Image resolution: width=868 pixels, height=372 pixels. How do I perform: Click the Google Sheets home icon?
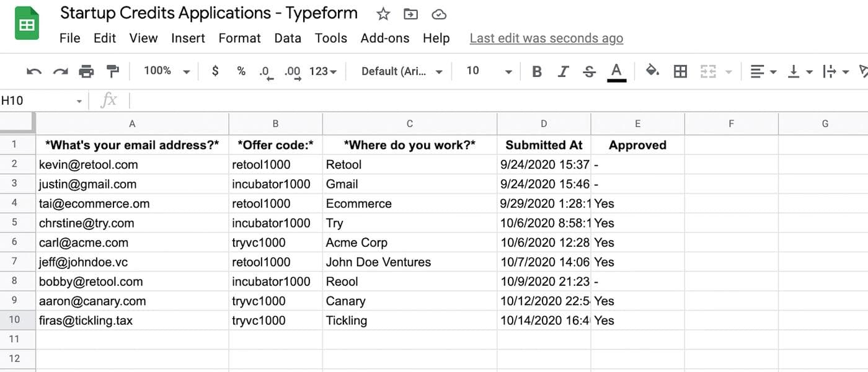pyautogui.click(x=27, y=24)
